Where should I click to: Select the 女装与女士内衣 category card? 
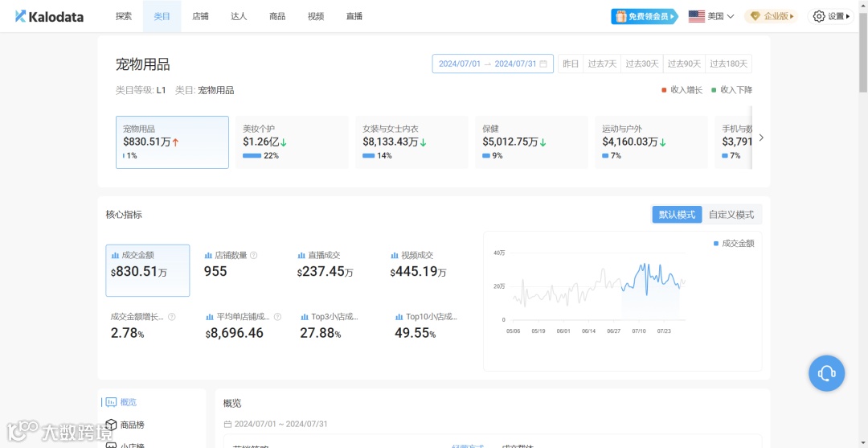click(x=411, y=142)
